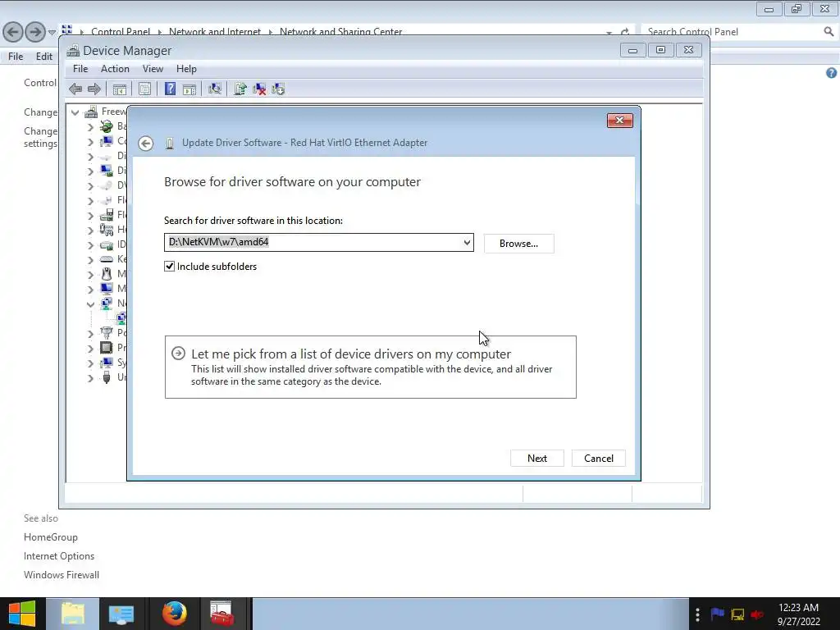Viewport: 840px width, 630px height.
Task: Collapse the Network adapters category arrow
Action: click(90, 304)
